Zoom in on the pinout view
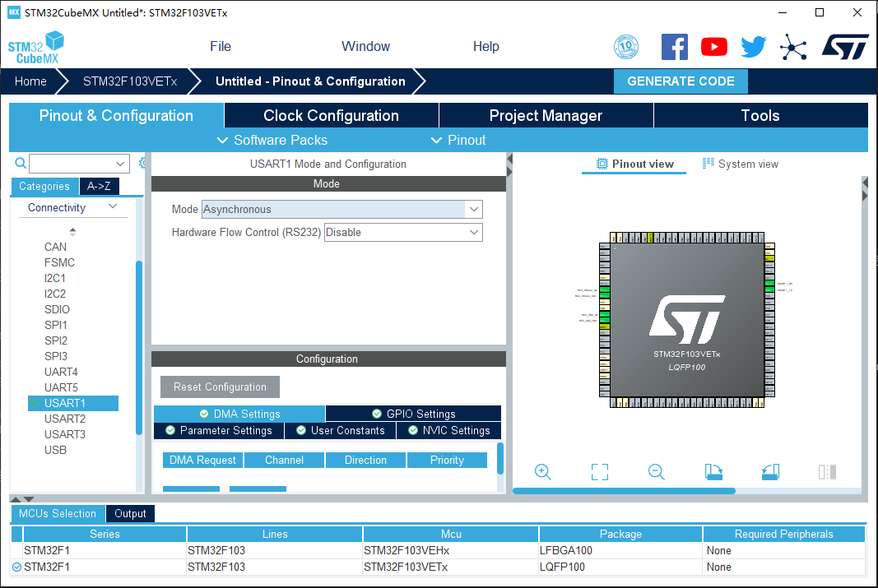Viewport: 878px width, 588px height. click(542, 471)
